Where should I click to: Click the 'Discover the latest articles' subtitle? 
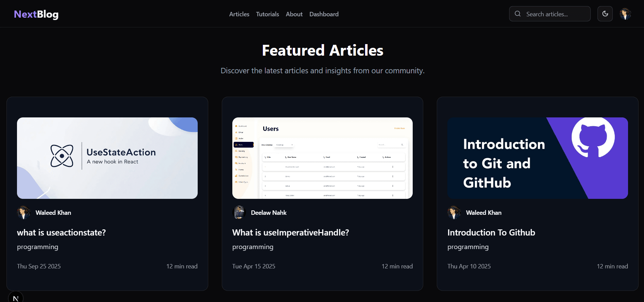coord(323,71)
